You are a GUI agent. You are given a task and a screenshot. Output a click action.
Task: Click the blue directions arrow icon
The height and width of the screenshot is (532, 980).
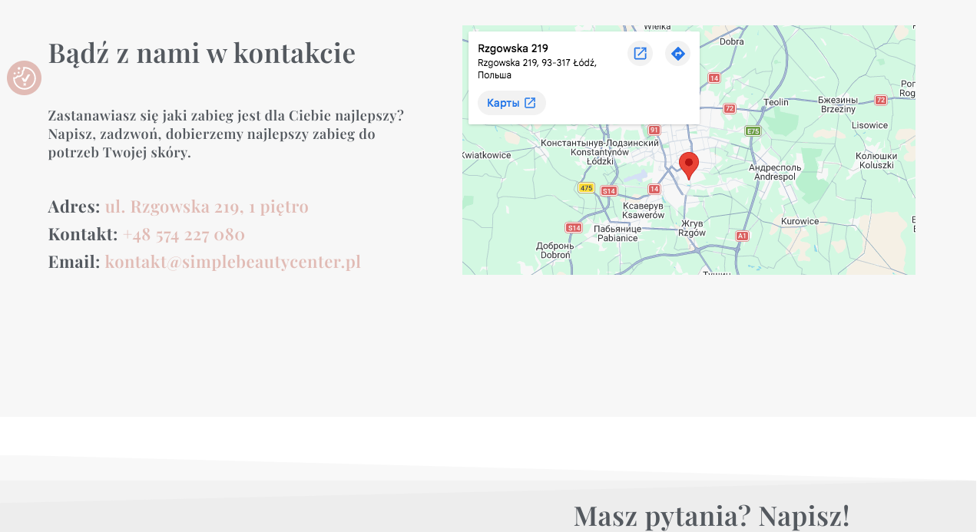point(677,54)
